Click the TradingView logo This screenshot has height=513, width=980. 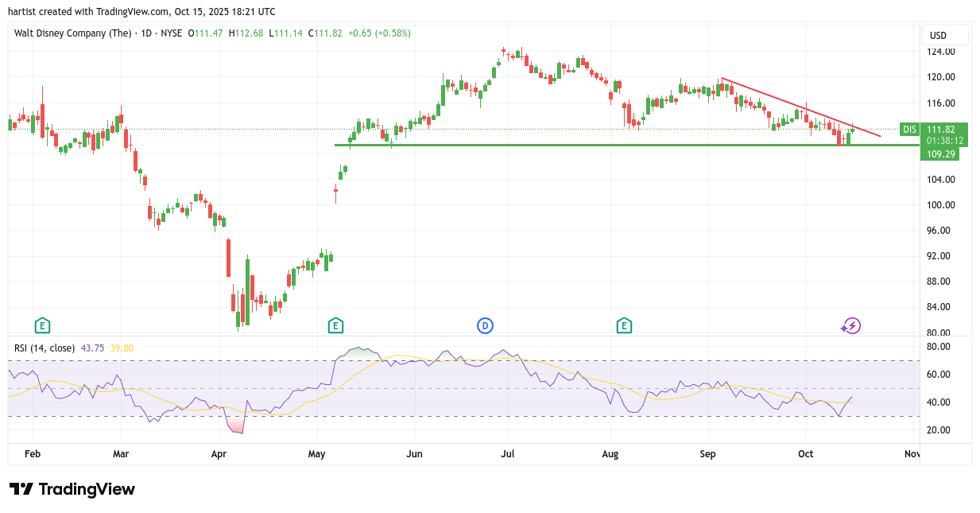pyautogui.click(x=72, y=489)
